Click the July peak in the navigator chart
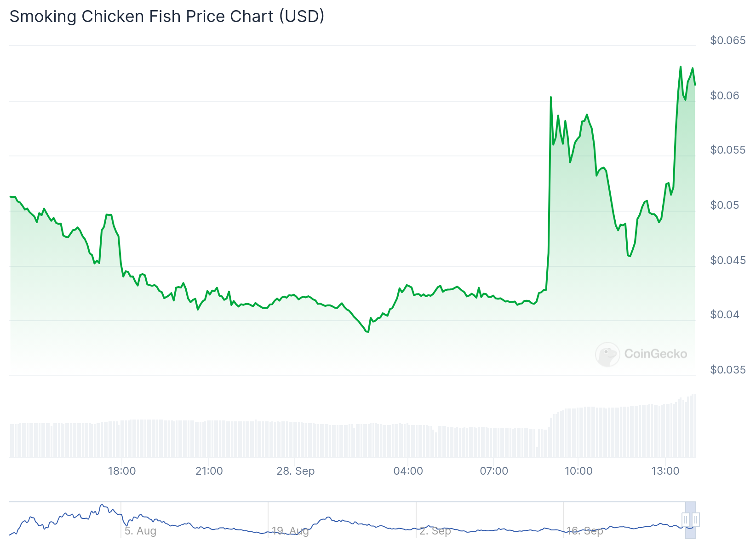This screenshot has width=756, height=552. tap(102, 505)
